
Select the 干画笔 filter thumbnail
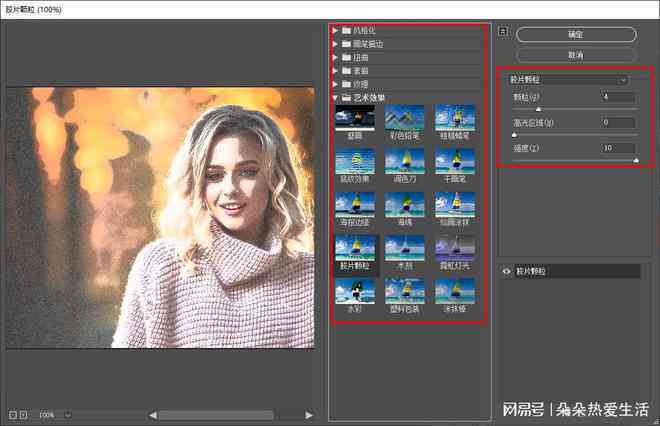click(x=455, y=161)
